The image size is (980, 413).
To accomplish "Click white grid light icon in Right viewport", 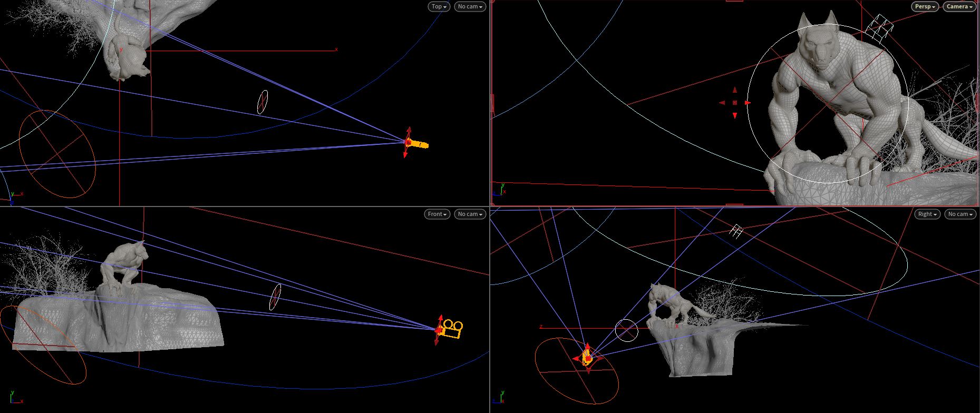I will tap(736, 231).
